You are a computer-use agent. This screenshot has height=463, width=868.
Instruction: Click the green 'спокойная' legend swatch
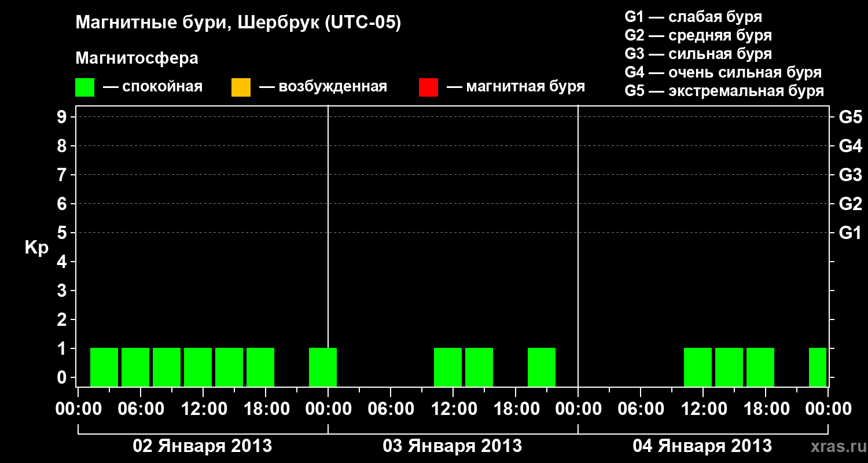[x=84, y=87]
